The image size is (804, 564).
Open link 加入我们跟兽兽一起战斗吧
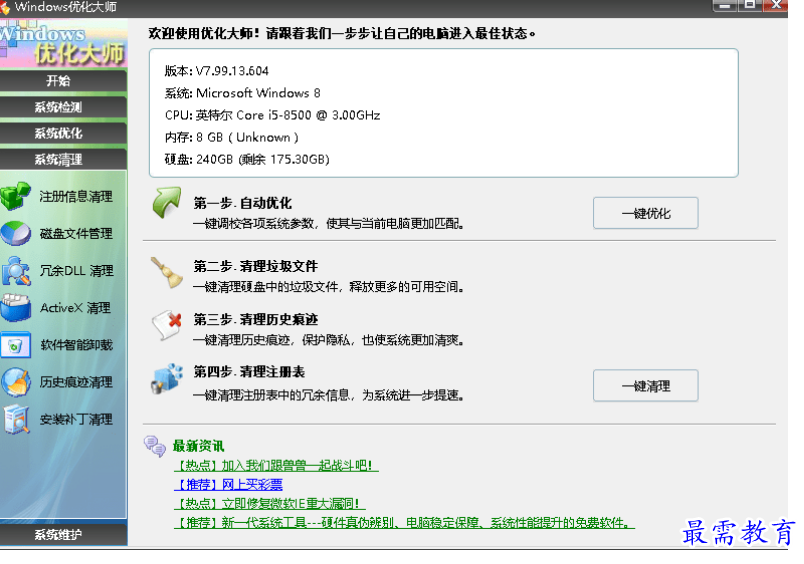click(276, 466)
